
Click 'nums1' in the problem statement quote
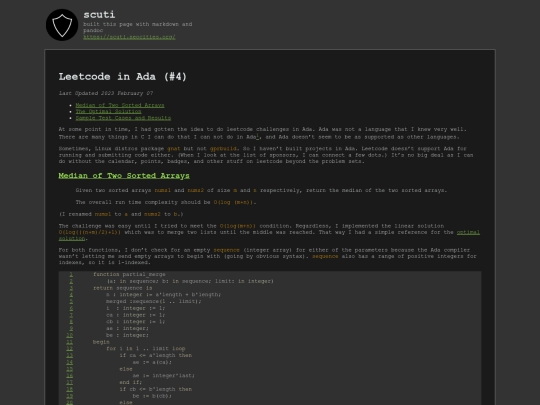[x=163, y=190]
